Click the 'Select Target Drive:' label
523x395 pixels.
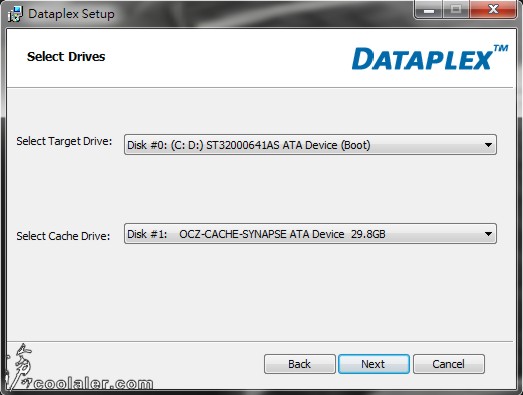[64, 141]
